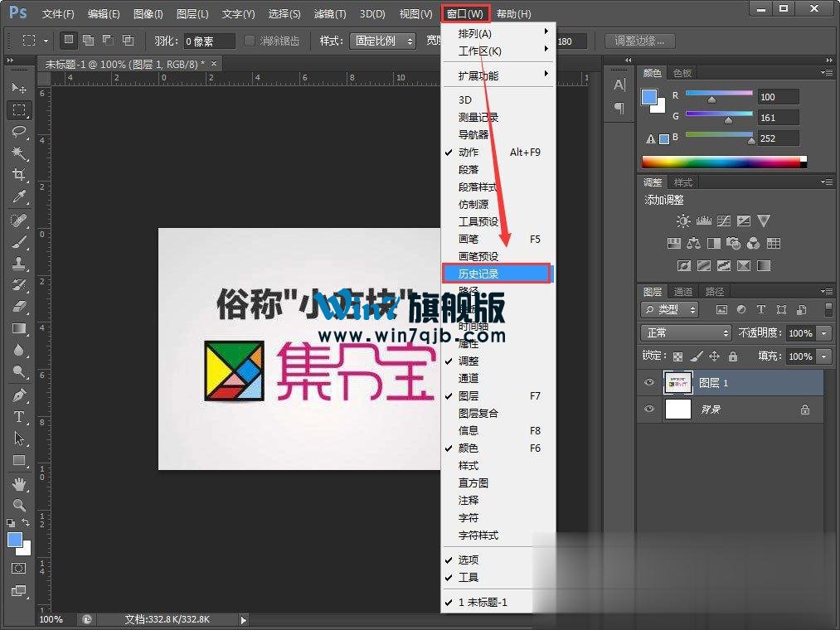Switch to 样式 tab in adjustments panel
The width and height of the screenshot is (840, 630).
tap(683, 182)
